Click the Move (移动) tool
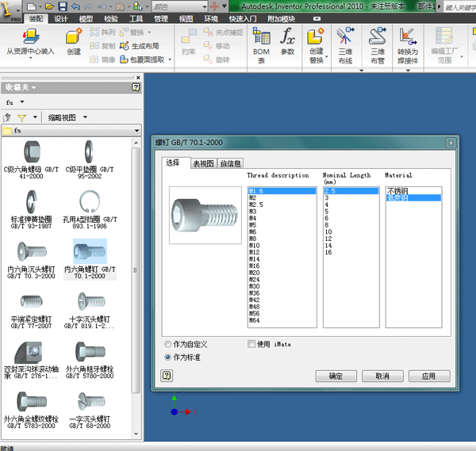 coord(217,46)
